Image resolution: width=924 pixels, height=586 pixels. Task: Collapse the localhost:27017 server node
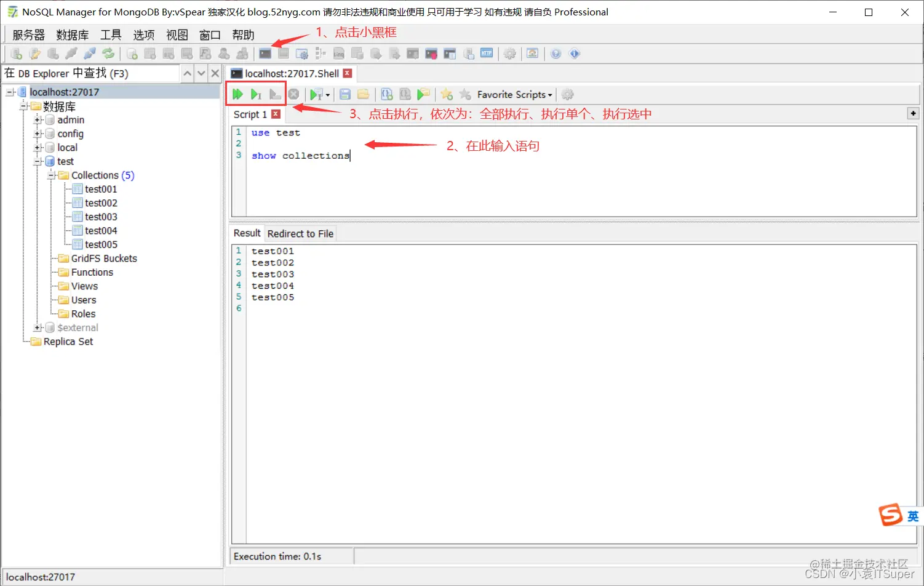pyautogui.click(x=10, y=92)
